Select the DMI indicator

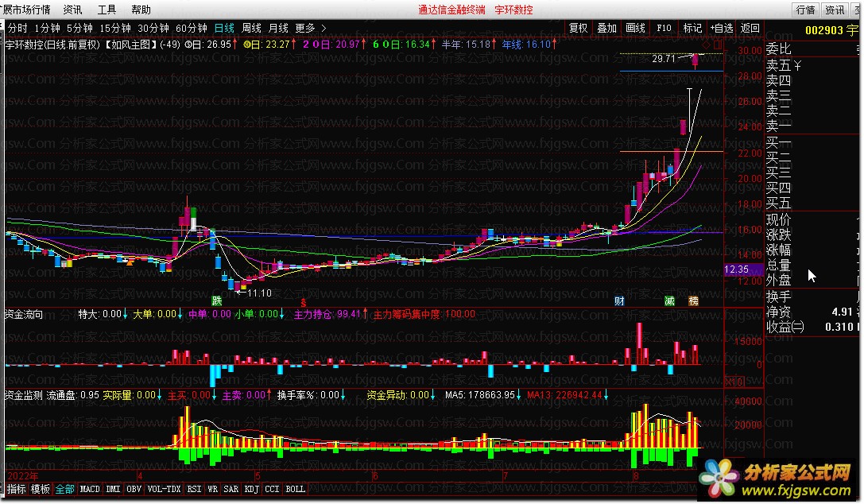tap(113, 489)
